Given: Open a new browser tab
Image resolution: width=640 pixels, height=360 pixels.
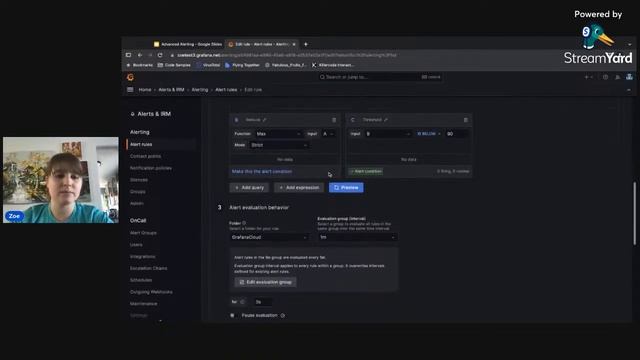Looking at the screenshot, I should pos(306,44).
